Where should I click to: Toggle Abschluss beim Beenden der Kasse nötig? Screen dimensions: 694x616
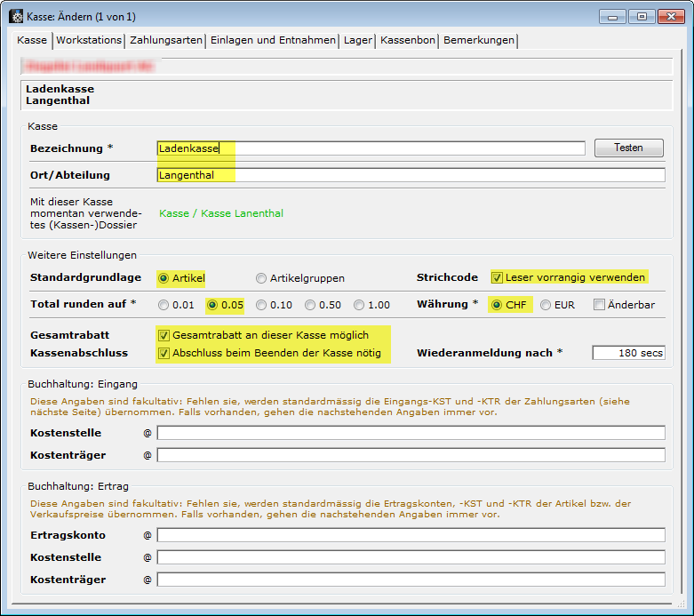(164, 353)
